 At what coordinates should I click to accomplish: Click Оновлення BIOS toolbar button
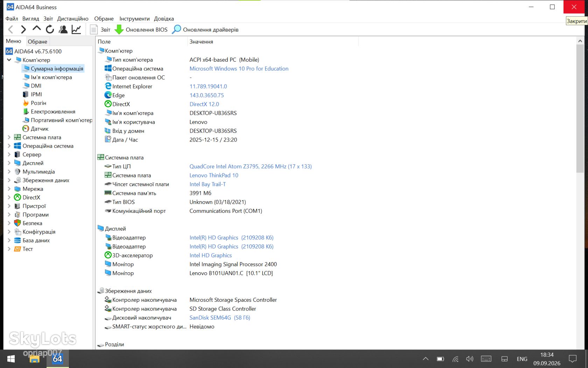141,29
